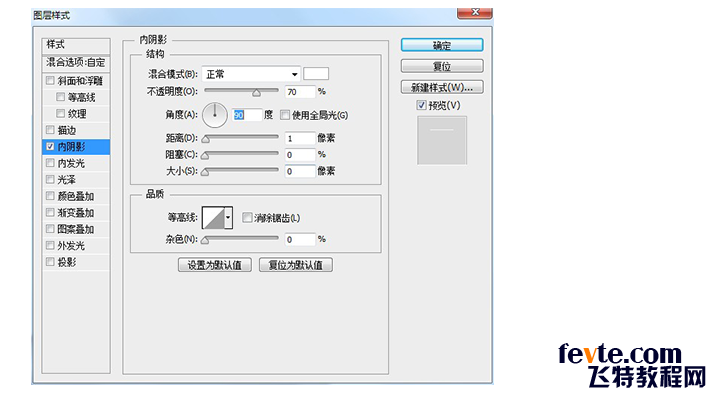The image size is (720, 402).
Task: Close the 图层样式 dialog
Action: (475, 13)
